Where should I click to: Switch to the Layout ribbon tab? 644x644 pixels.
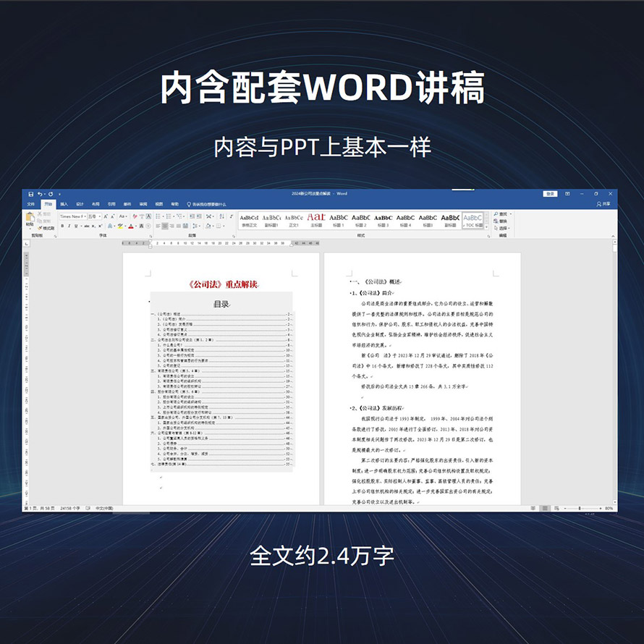[x=96, y=204]
